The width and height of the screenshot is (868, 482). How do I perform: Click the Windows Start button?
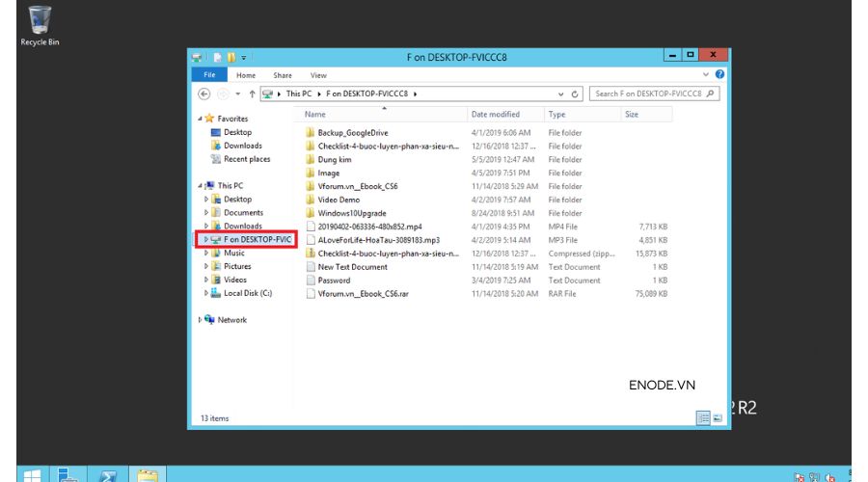[31, 474]
